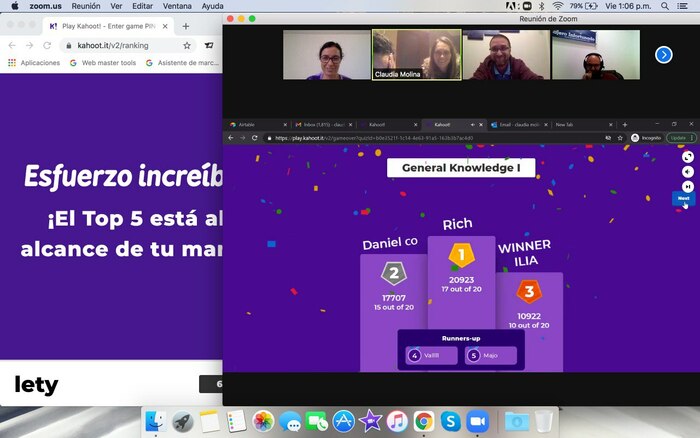
Task: Click Kahoot fullscreen icon in shared screen
Action: coord(688,157)
